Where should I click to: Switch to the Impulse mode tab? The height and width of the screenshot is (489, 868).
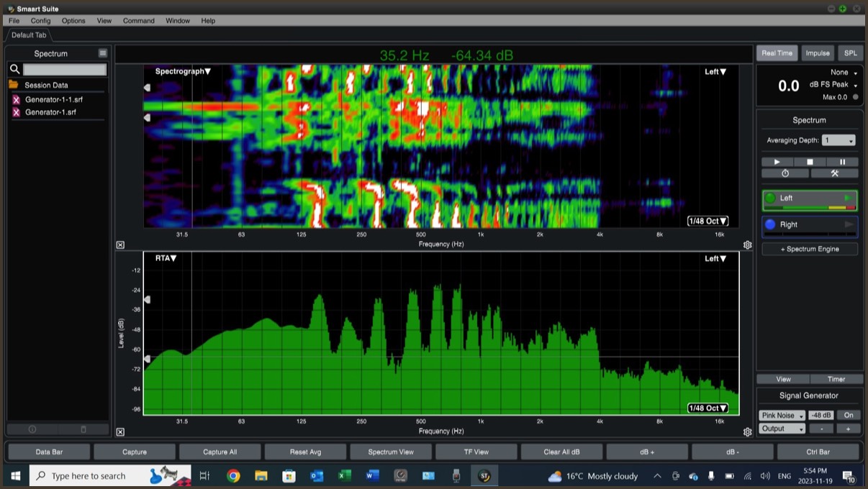(818, 53)
